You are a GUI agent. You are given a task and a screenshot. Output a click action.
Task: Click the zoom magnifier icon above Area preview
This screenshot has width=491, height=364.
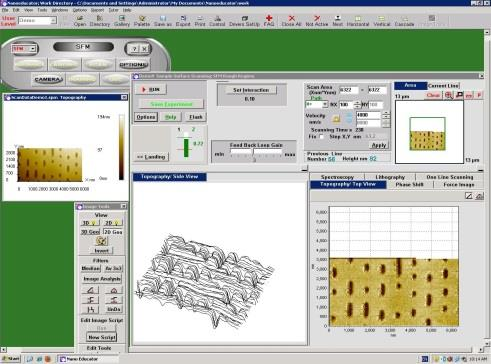click(449, 95)
